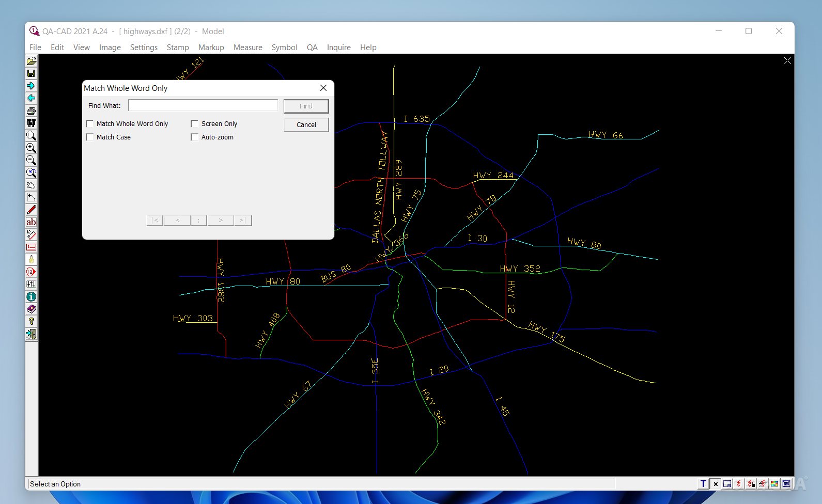Screen dimensions: 822x504
Task: Open the Settings menu
Action: pyautogui.click(x=144, y=48)
